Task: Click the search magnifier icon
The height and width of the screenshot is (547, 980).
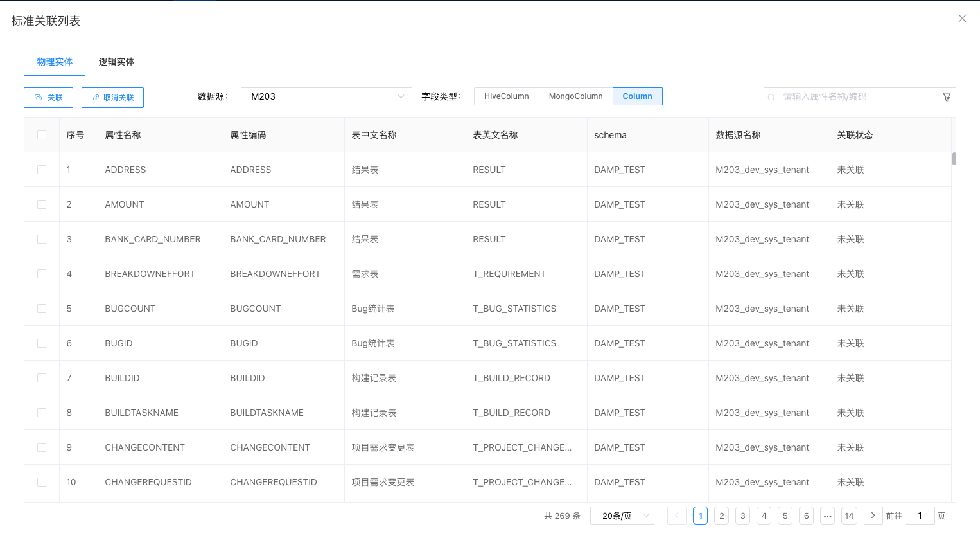Action: [x=771, y=97]
